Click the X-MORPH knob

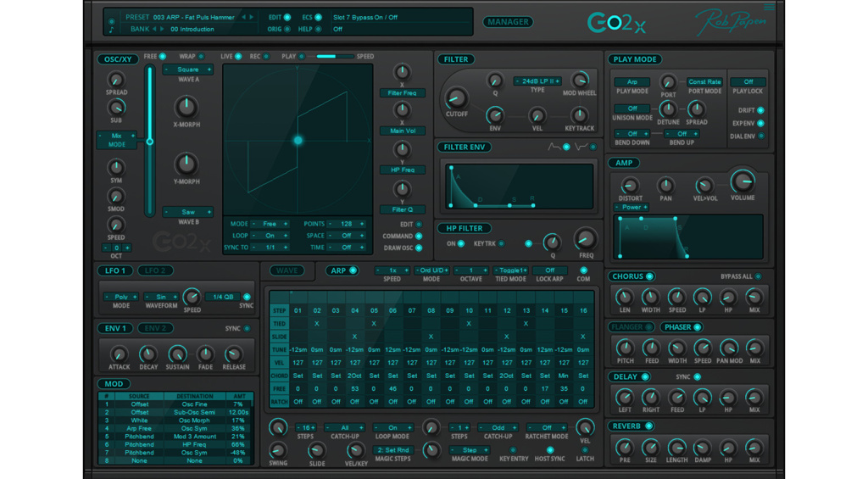(x=186, y=107)
